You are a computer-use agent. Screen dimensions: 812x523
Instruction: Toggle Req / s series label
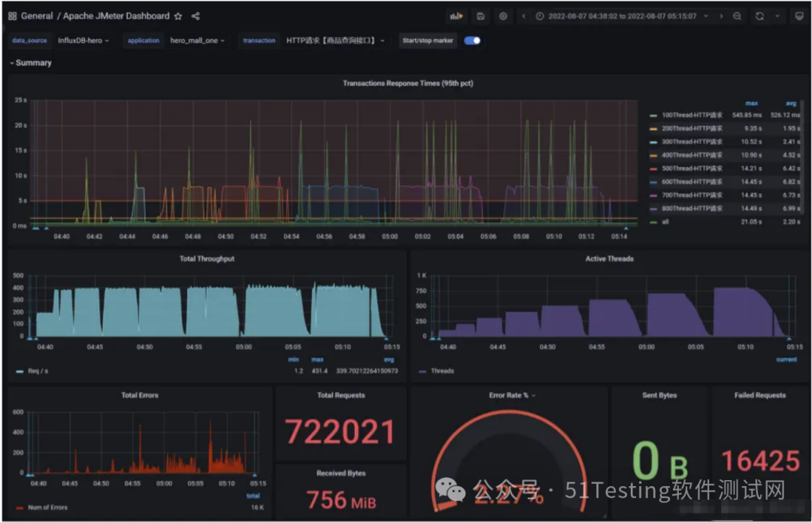click(x=38, y=371)
